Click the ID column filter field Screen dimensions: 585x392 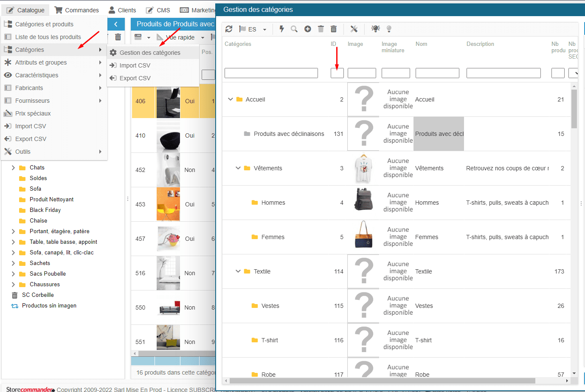click(337, 73)
